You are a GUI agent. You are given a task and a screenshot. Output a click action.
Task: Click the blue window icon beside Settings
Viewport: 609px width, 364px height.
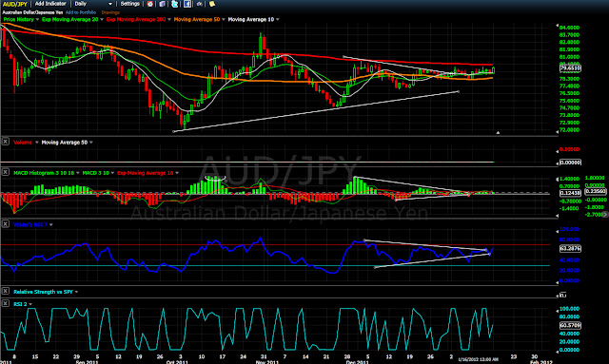coord(162,4)
